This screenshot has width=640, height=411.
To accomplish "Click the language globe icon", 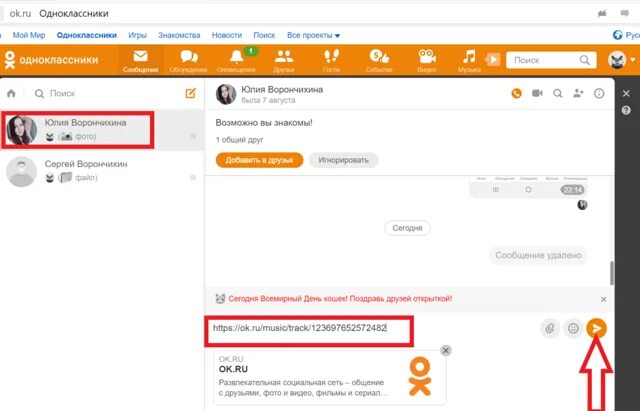I will tap(618, 35).
